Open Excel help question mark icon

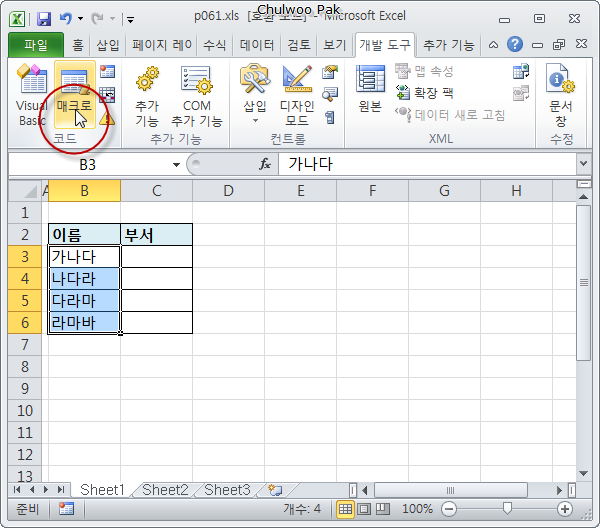(x=515, y=45)
